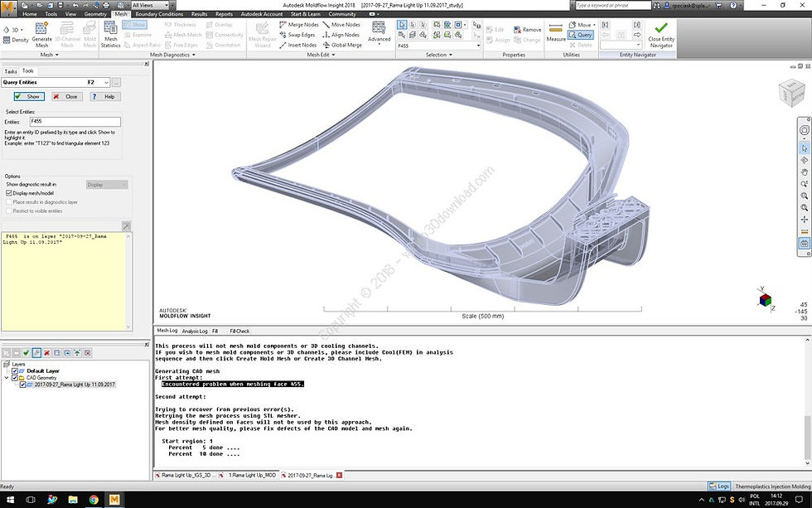Viewport: 812px width, 508px height.
Task: Click the Help button in Query Entities
Action: click(x=105, y=96)
